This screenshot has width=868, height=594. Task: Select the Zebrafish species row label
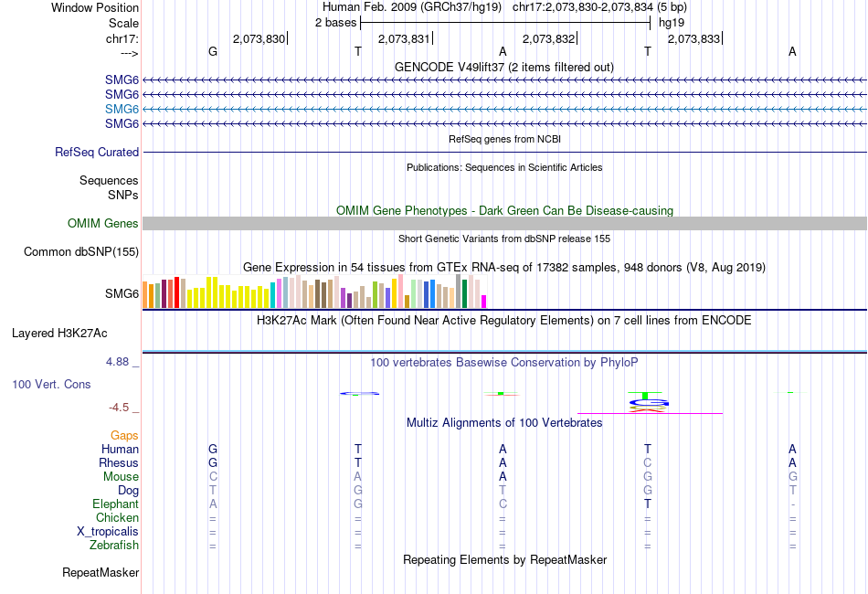114,546
